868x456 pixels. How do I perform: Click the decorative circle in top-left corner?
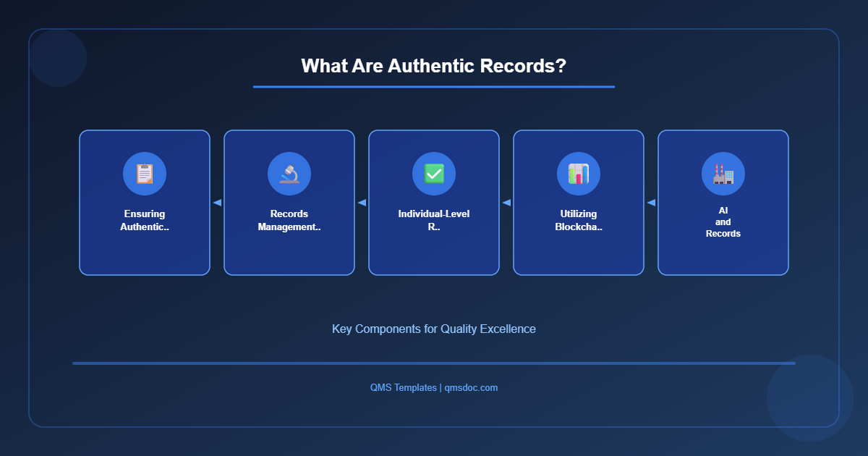(58, 58)
